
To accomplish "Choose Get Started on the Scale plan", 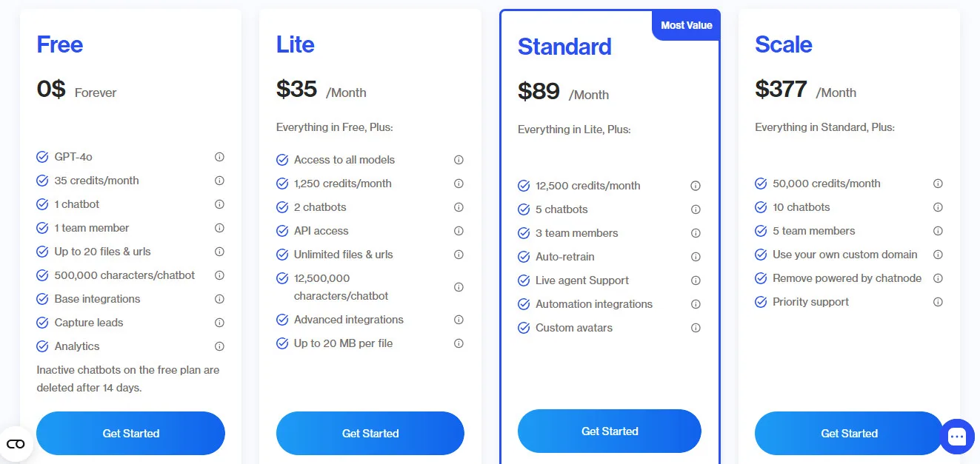I will (x=849, y=433).
